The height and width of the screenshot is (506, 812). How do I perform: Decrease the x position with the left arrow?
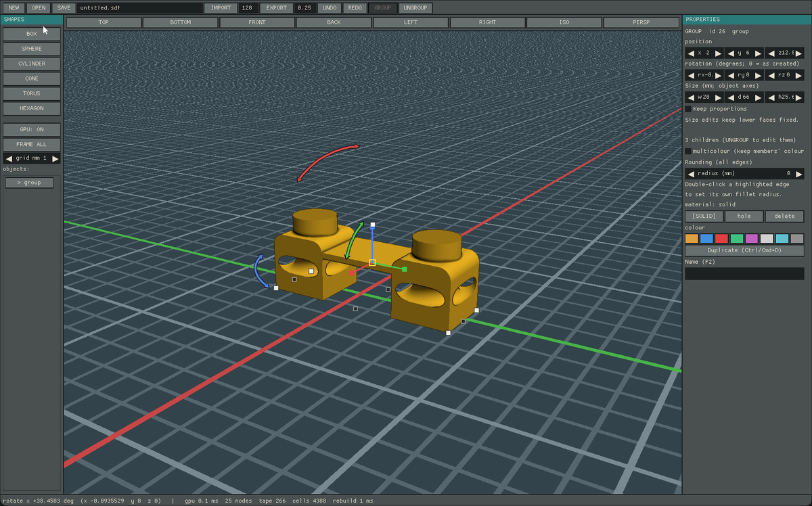point(691,53)
